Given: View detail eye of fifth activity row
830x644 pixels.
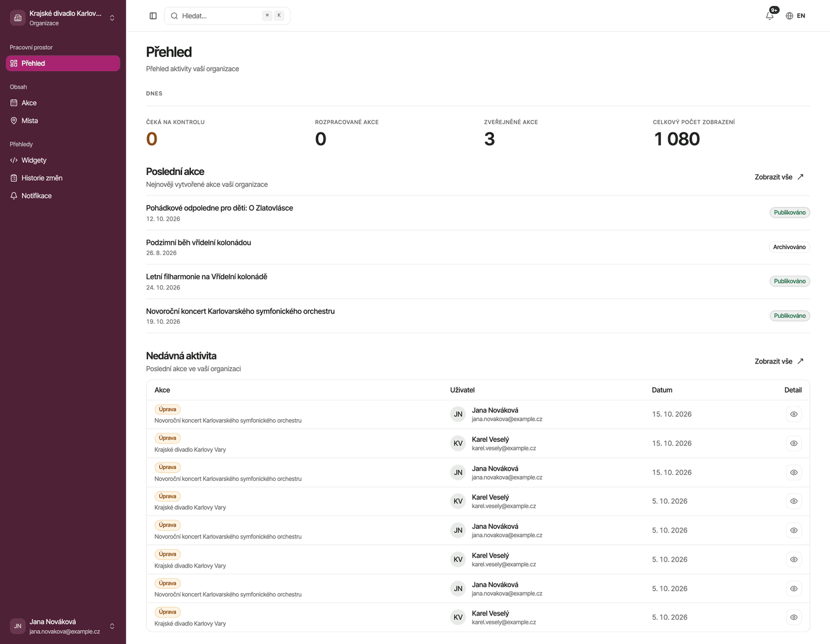Looking at the screenshot, I should coord(794,530).
